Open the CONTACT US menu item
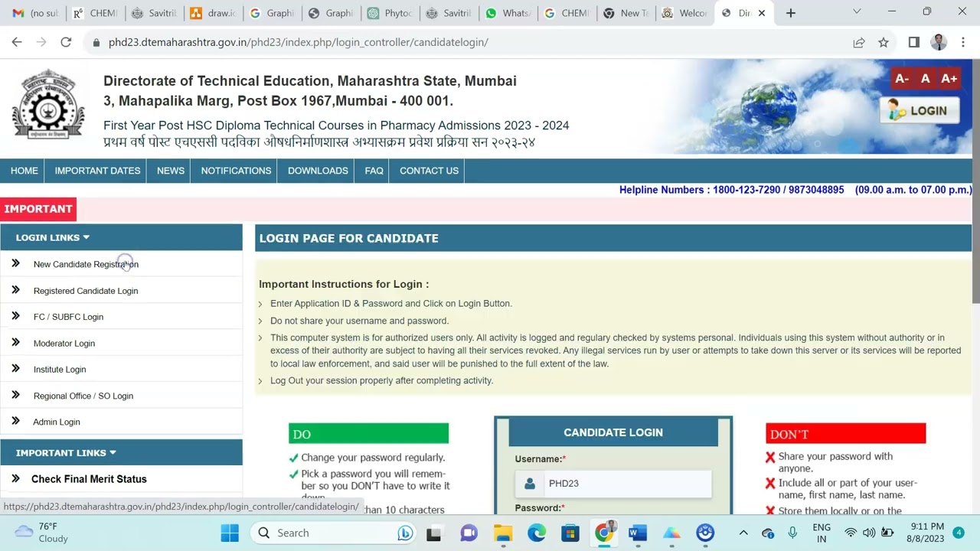The width and height of the screenshot is (980, 551). point(429,171)
